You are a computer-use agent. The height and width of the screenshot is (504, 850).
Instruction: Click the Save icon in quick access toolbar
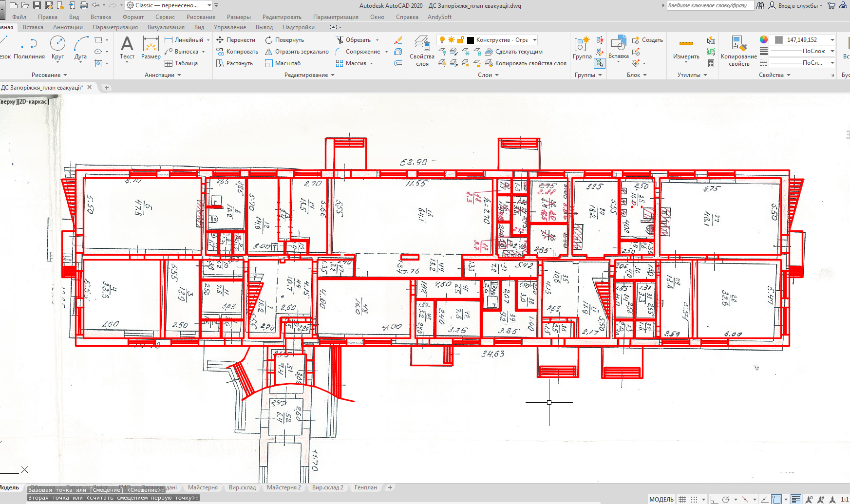coord(37,5)
